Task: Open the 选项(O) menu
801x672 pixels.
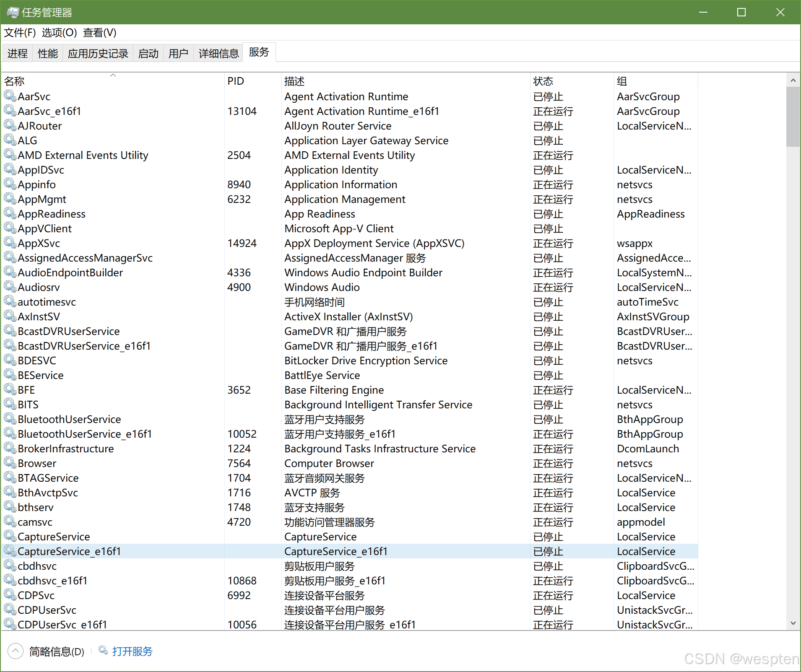Action: coord(59,32)
